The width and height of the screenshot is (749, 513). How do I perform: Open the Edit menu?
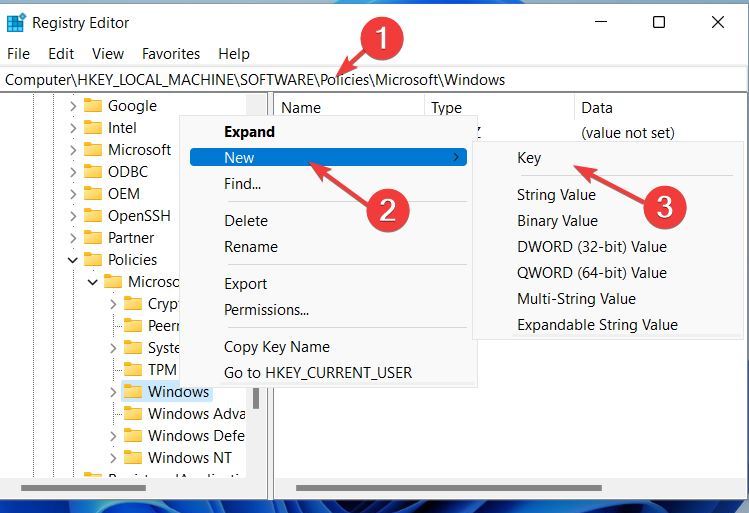click(61, 53)
